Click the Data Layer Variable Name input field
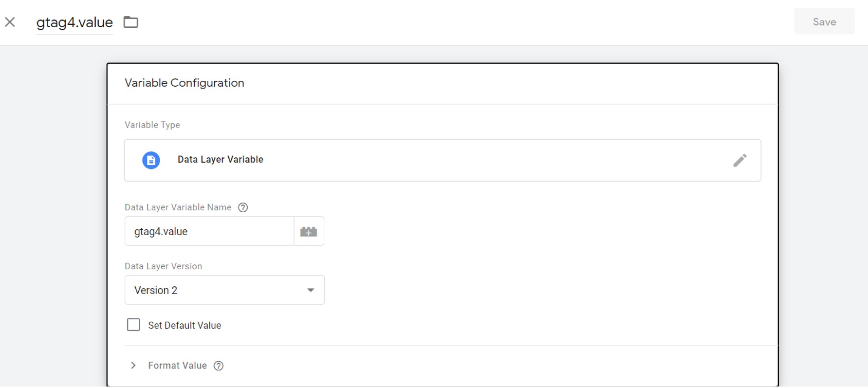Image resolution: width=868 pixels, height=388 pixels. point(209,231)
